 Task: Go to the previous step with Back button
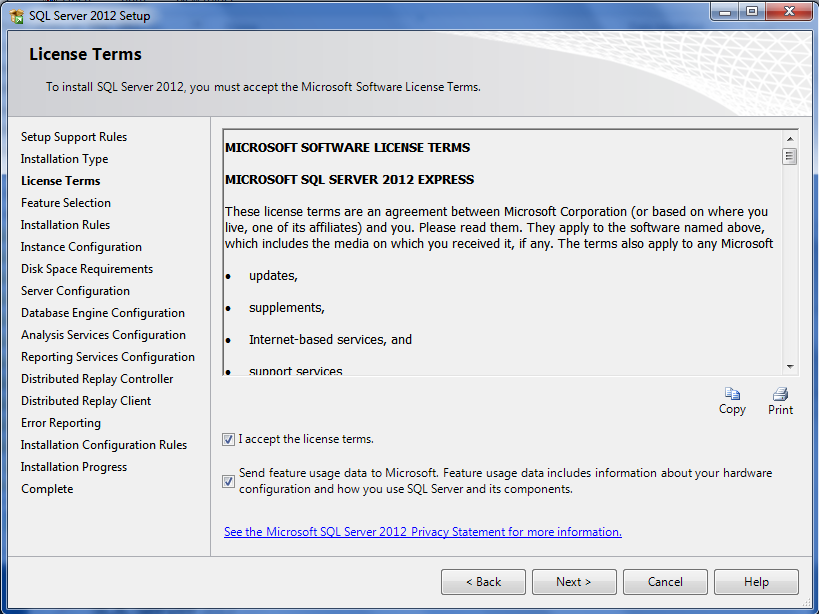point(483,582)
